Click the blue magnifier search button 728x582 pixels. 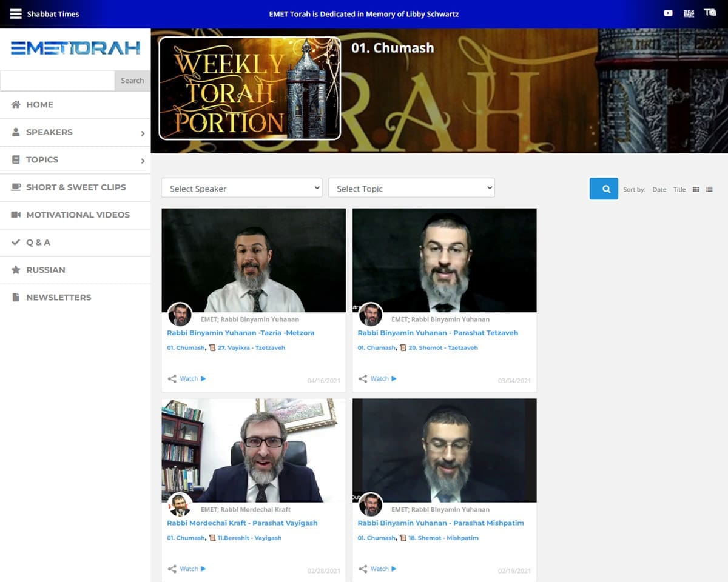(x=604, y=189)
